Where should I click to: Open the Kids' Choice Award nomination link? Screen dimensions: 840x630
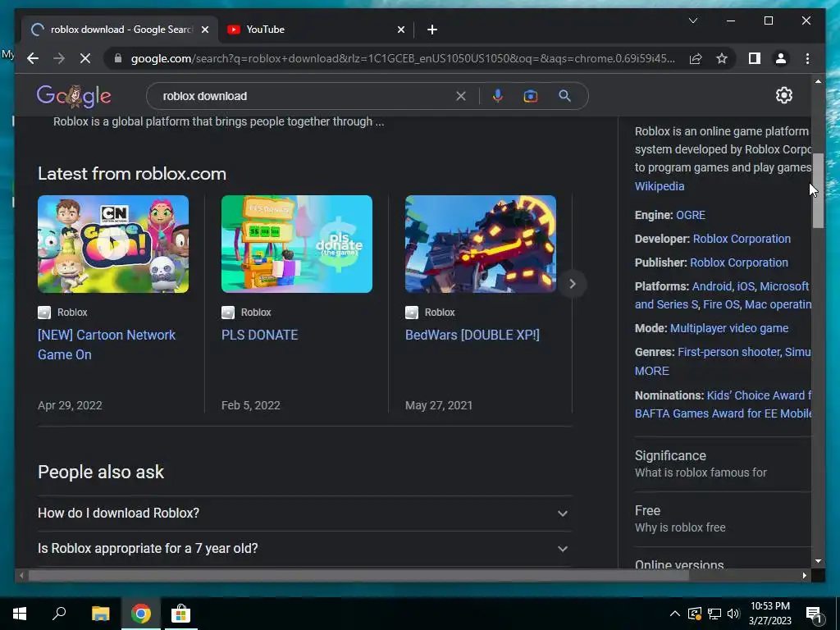[x=759, y=395]
